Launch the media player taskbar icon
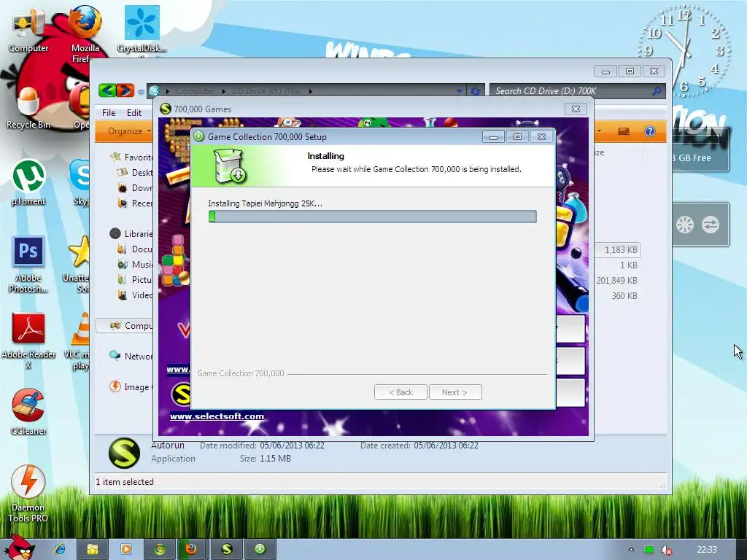 tap(125, 549)
